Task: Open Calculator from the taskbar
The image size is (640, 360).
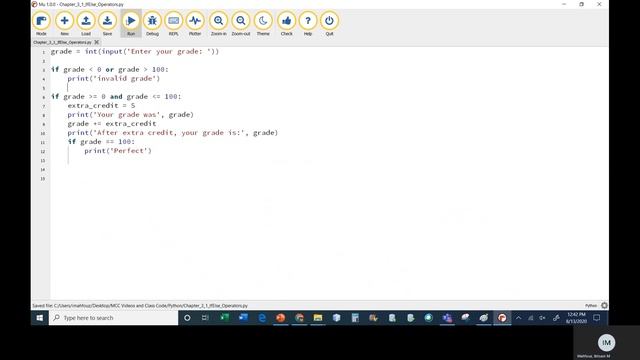Action: click(355, 318)
